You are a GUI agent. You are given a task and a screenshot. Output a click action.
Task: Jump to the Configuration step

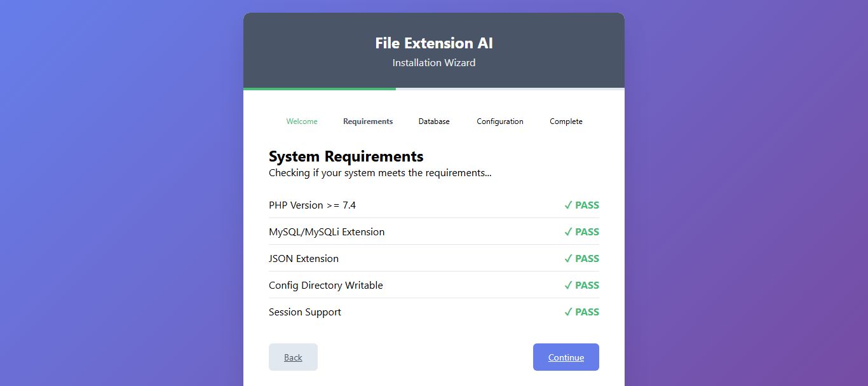pyautogui.click(x=500, y=121)
